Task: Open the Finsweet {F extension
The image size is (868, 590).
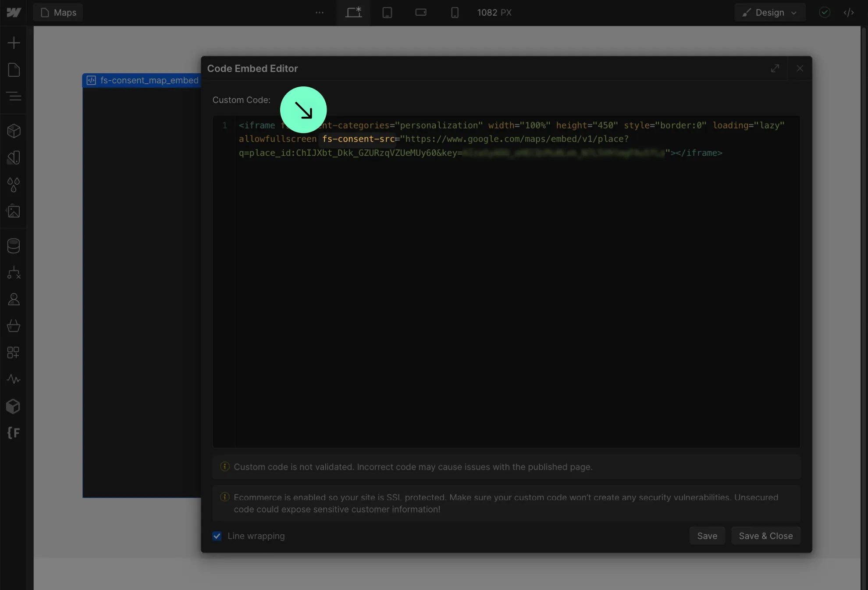Action: (x=14, y=433)
